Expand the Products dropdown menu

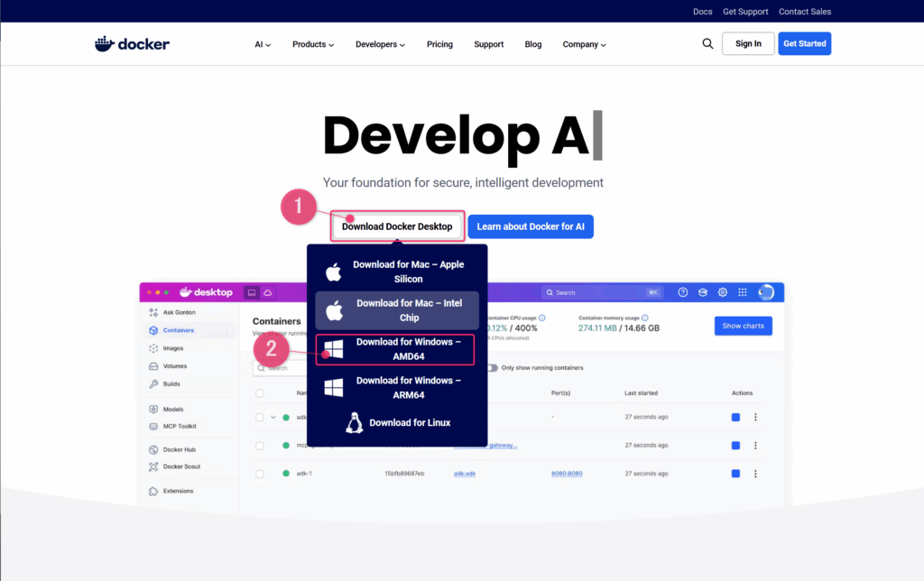click(313, 44)
